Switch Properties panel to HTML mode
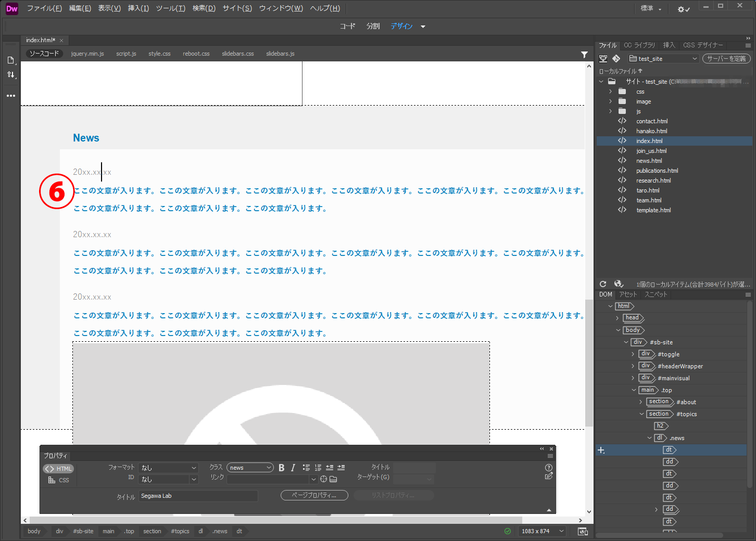The width and height of the screenshot is (756, 541). coord(58,469)
